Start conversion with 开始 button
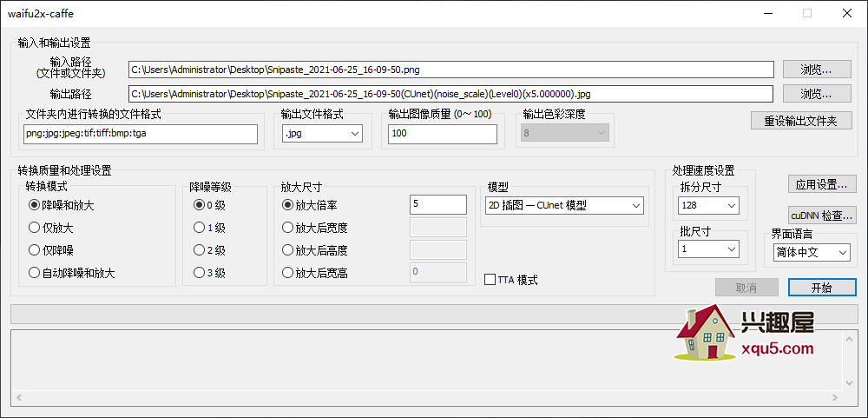 tap(821, 287)
